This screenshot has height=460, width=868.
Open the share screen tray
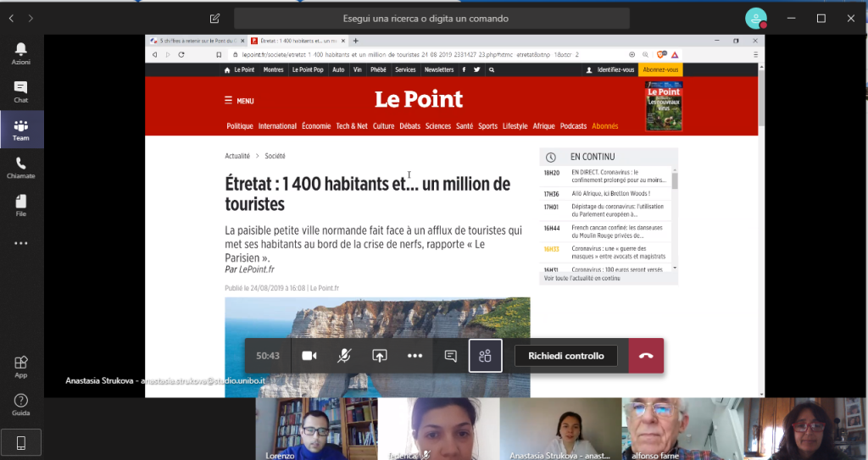pyautogui.click(x=379, y=356)
